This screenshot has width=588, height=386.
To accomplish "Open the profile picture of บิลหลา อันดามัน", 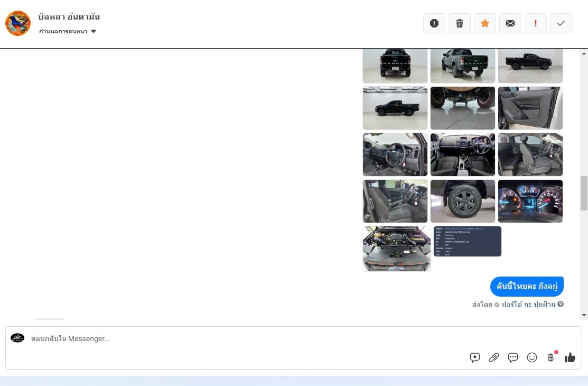I will 18,23.
